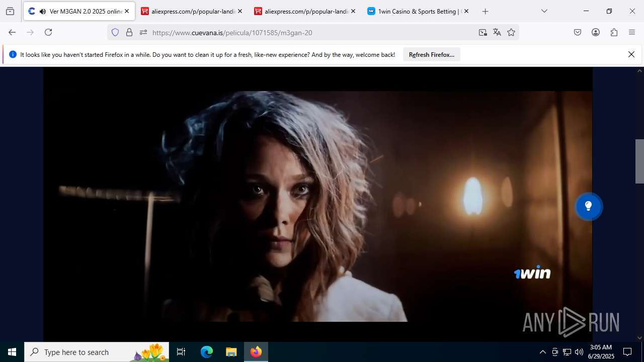
Task: Open the Windows Start menu
Action: point(12,352)
